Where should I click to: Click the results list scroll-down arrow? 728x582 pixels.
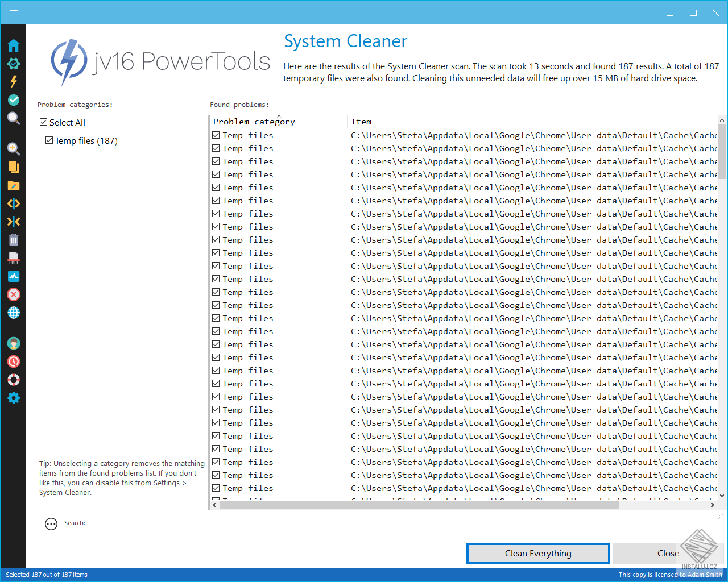(x=722, y=496)
